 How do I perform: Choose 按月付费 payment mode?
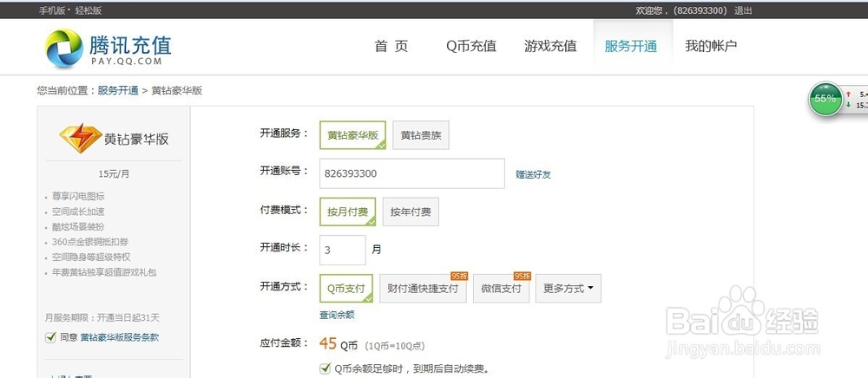(x=348, y=212)
